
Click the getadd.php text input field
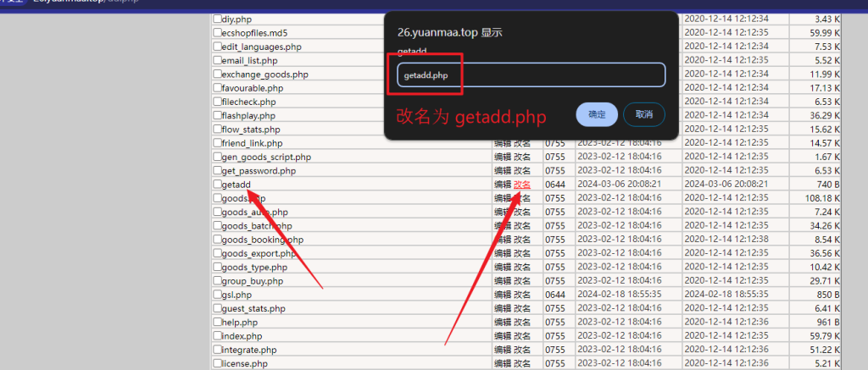tap(531, 75)
